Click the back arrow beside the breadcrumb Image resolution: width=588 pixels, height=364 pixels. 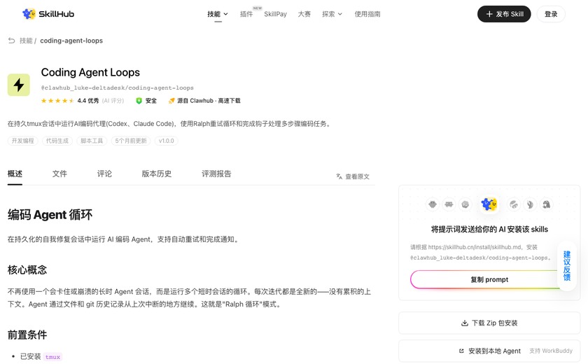12,41
